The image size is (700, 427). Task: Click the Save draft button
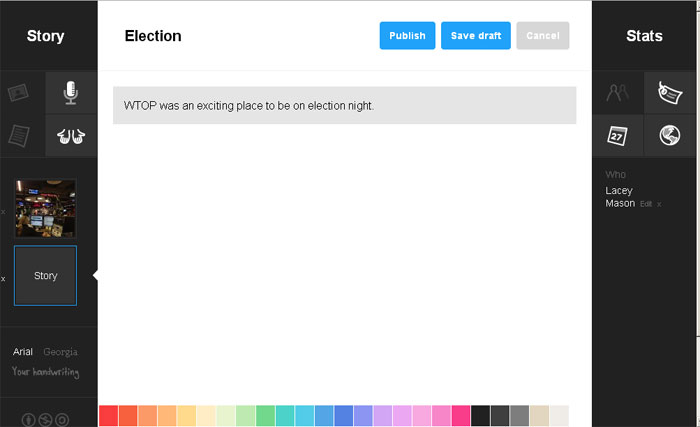(x=476, y=36)
